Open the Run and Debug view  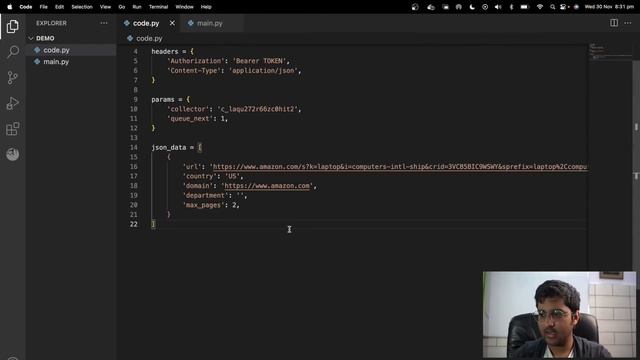pyautogui.click(x=13, y=103)
